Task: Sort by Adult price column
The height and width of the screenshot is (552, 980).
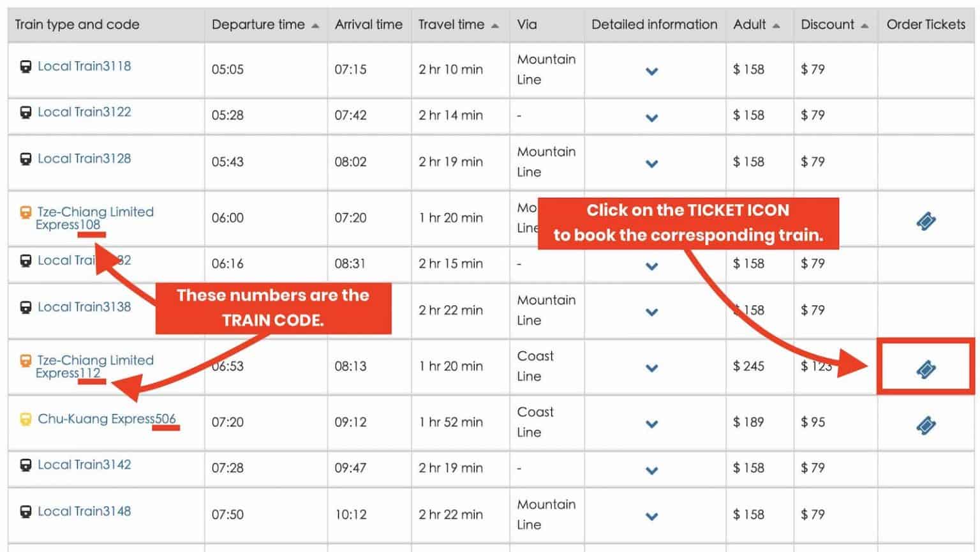Action: [x=776, y=26]
